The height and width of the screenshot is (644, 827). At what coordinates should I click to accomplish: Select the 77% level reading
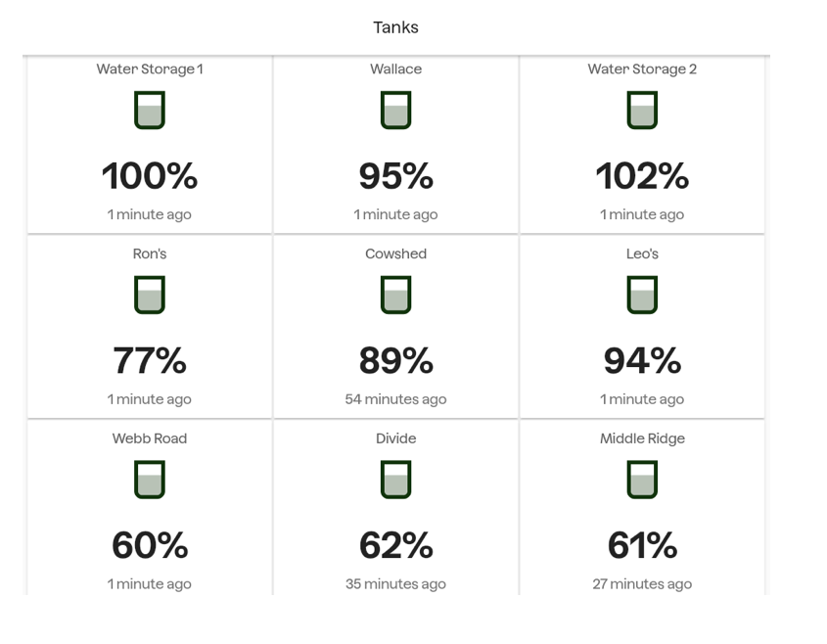150,362
